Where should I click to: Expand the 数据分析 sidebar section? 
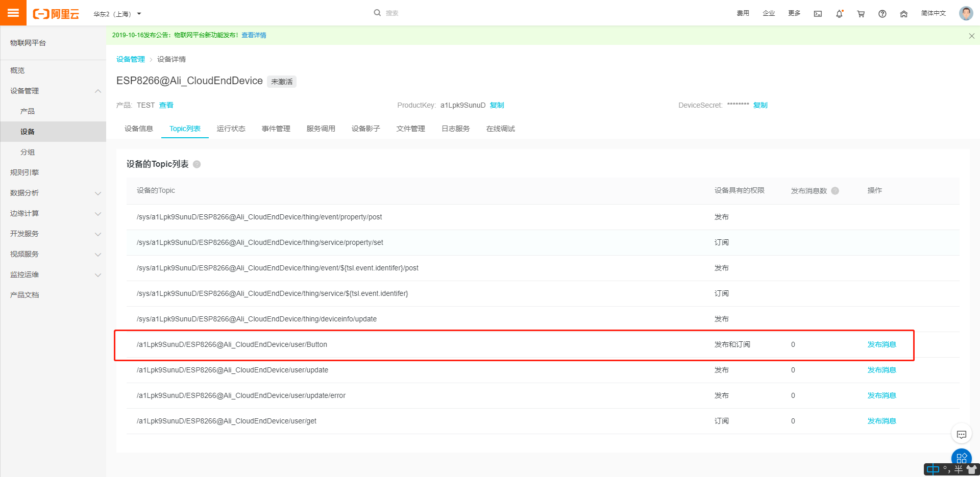coord(24,193)
